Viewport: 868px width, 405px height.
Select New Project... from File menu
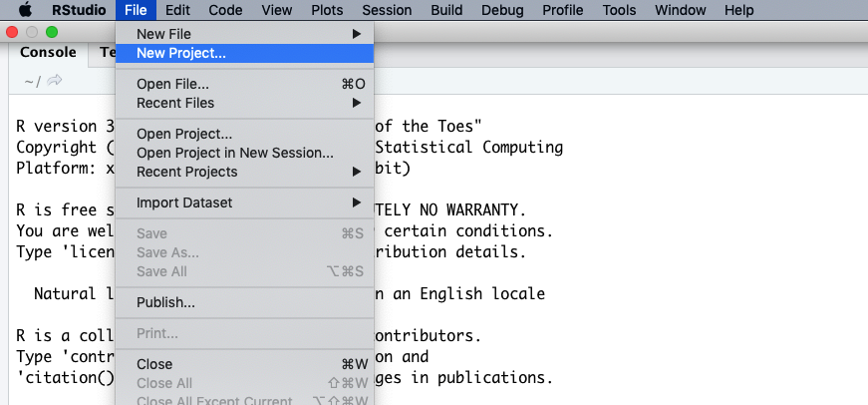(x=181, y=53)
